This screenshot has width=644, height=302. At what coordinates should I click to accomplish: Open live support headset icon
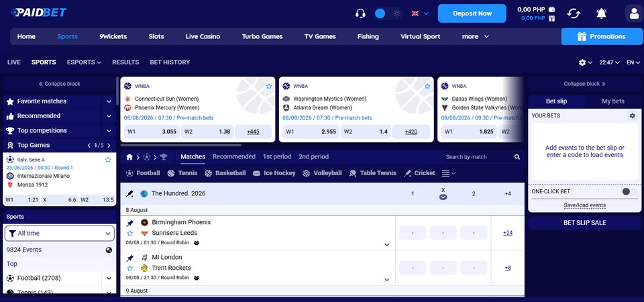pyautogui.click(x=360, y=13)
